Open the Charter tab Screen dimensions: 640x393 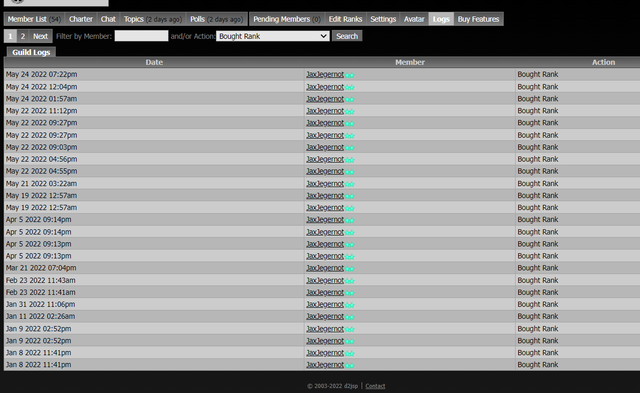coord(81,19)
